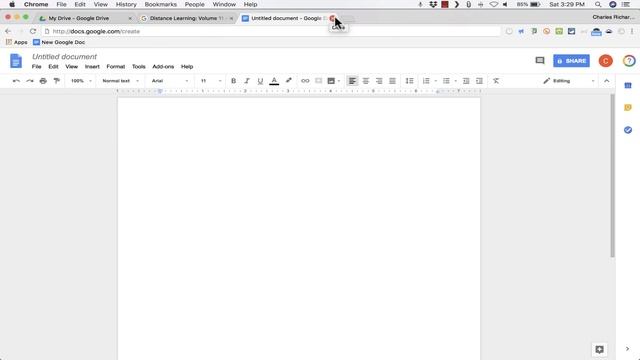Click the Redo icon in toolbar

(x=30, y=81)
